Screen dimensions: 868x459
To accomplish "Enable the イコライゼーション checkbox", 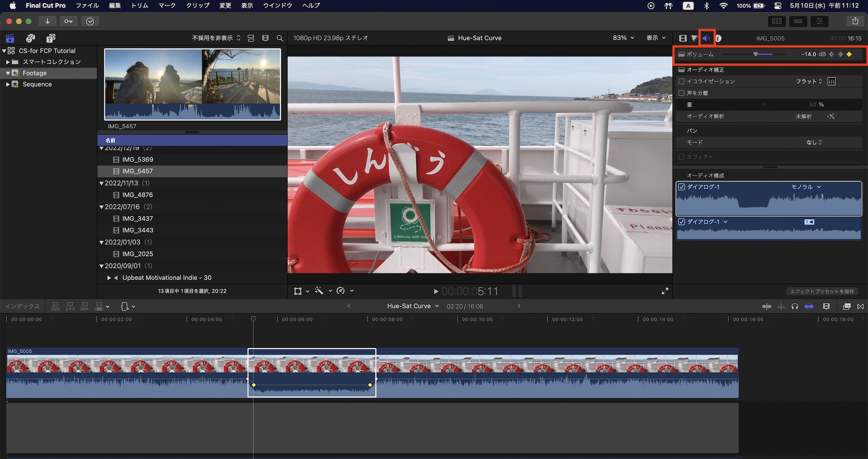I will coord(681,81).
